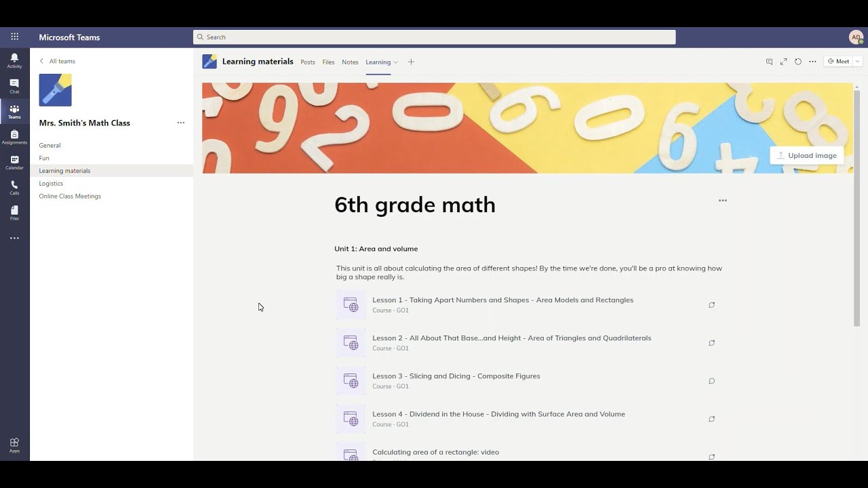Open the comment icon for the rectangle video
This screenshot has width=868, height=488.
click(x=711, y=457)
